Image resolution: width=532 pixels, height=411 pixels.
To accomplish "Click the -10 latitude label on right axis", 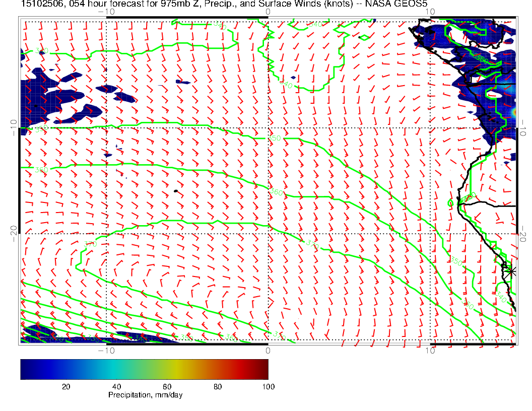I will click(525, 127).
